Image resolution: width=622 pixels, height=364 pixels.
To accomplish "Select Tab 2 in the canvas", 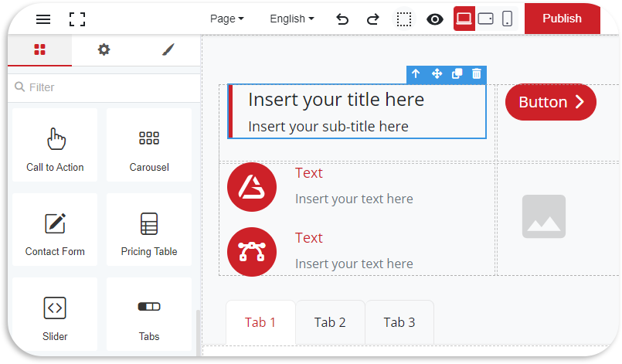I will coord(330,322).
